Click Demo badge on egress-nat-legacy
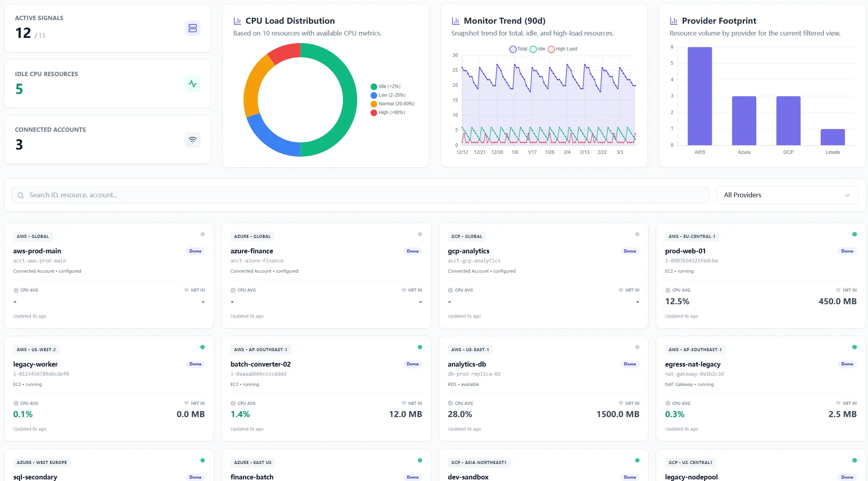This screenshot has height=481, width=868. point(847,364)
